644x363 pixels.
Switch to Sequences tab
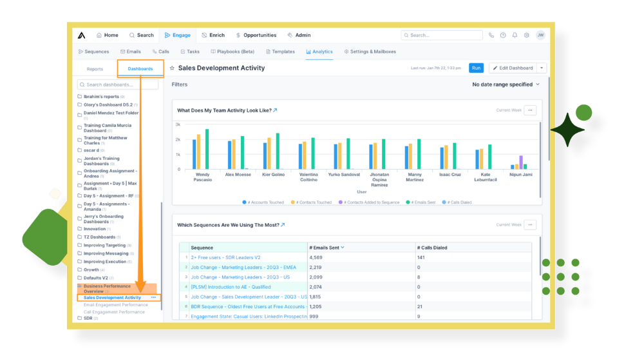(93, 52)
